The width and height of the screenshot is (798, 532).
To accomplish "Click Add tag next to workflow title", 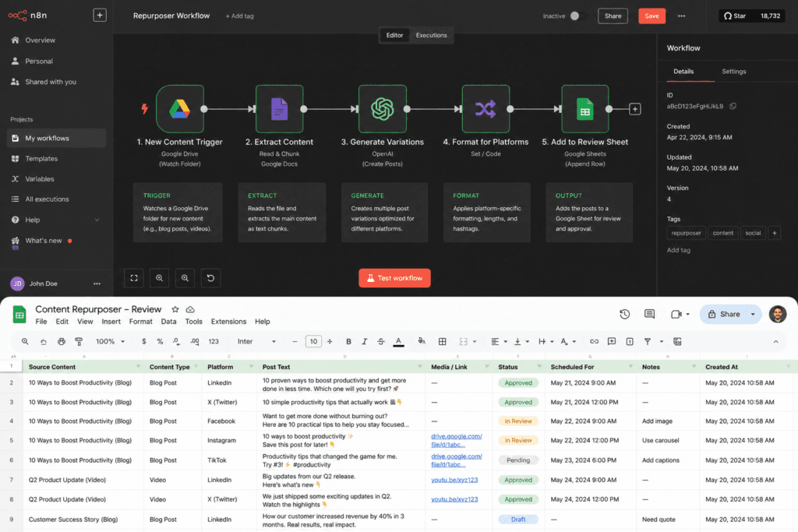I will pos(240,16).
